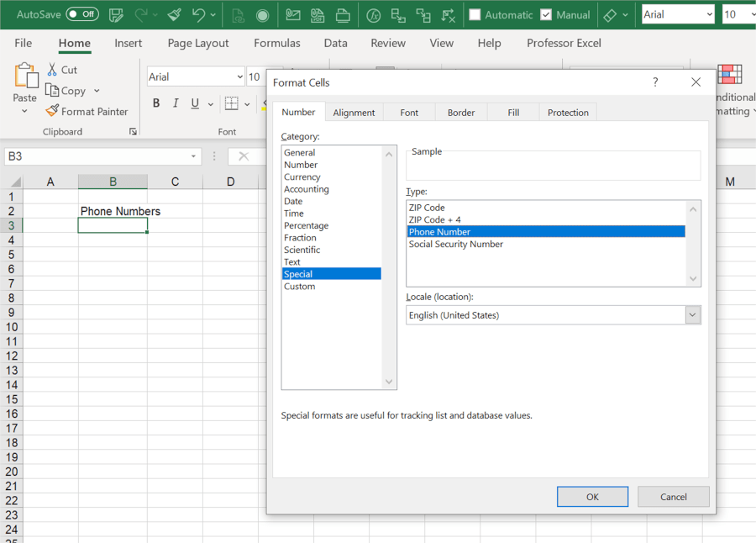Open the Borders dropdown arrow
This screenshot has height=543, width=756.
click(247, 103)
